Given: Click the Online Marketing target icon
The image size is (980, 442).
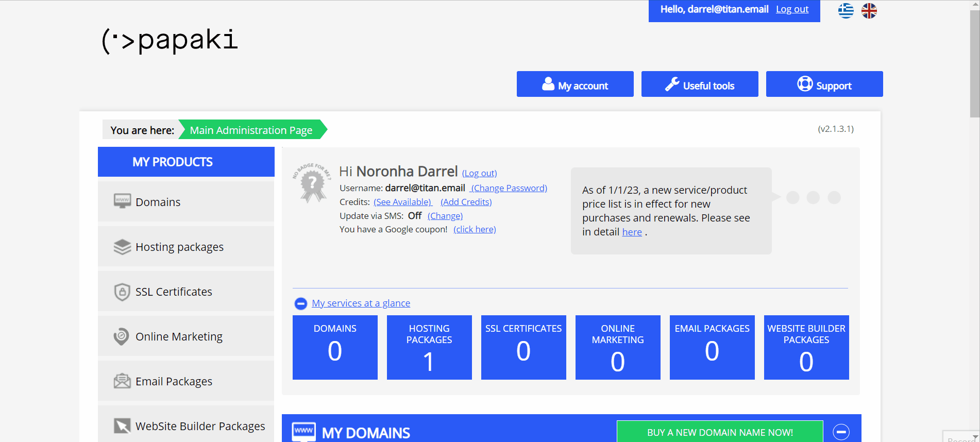Looking at the screenshot, I should pos(122,336).
